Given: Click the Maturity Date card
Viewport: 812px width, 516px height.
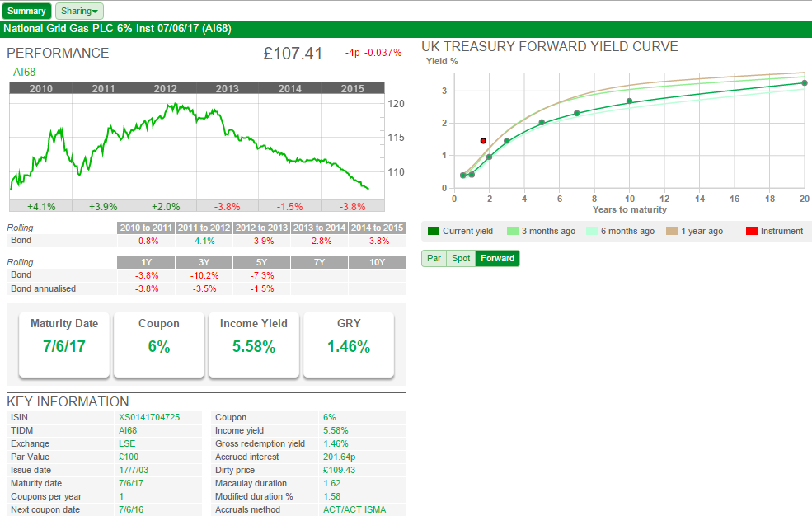Looking at the screenshot, I should point(64,345).
